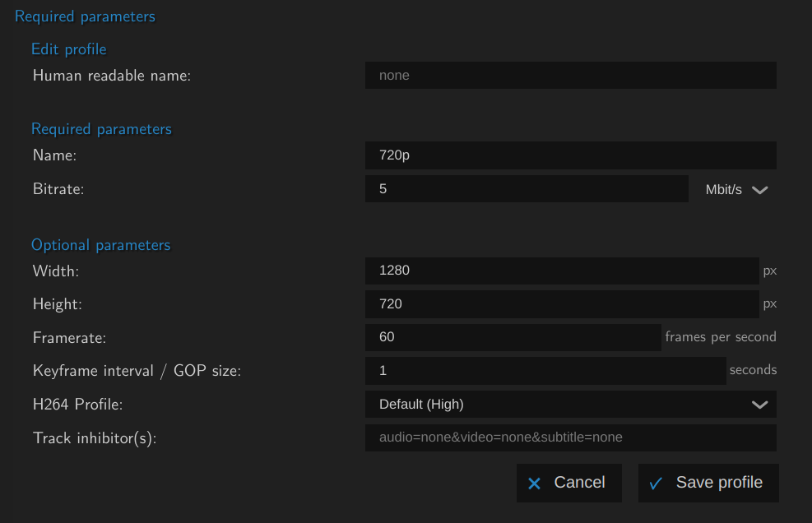
Task: Click the Track inhibitor(s) text field
Action: tap(570, 437)
